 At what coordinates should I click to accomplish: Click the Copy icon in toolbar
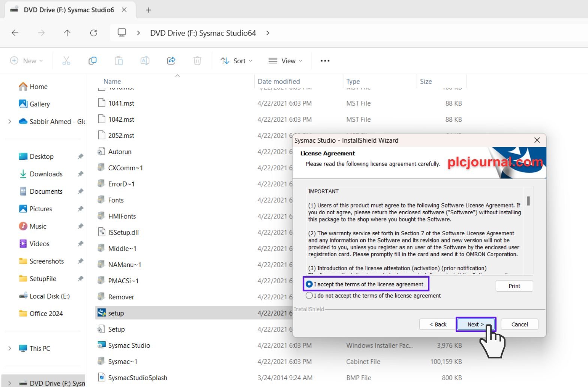pyautogui.click(x=92, y=61)
